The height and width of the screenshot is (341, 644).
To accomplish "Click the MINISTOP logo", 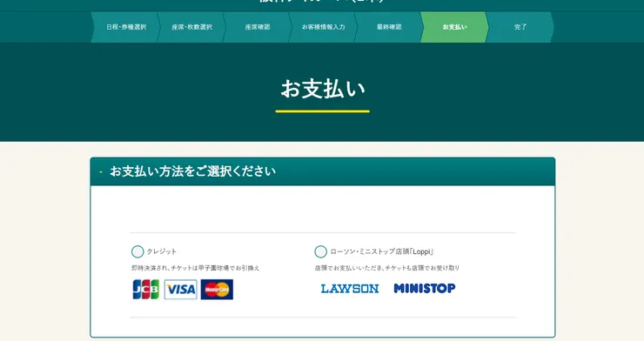I will [x=425, y=289].
